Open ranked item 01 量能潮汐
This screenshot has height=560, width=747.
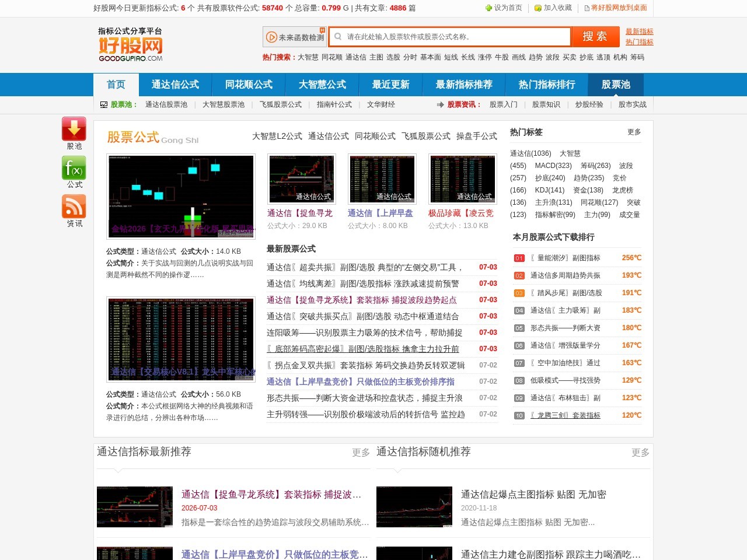(566, 258)
